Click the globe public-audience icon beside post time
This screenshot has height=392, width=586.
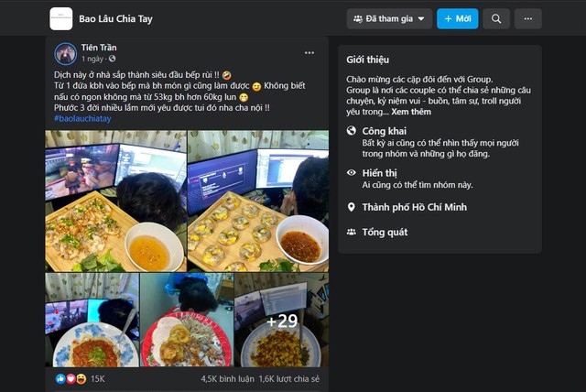pyautogui.click(x=112, y=59)
